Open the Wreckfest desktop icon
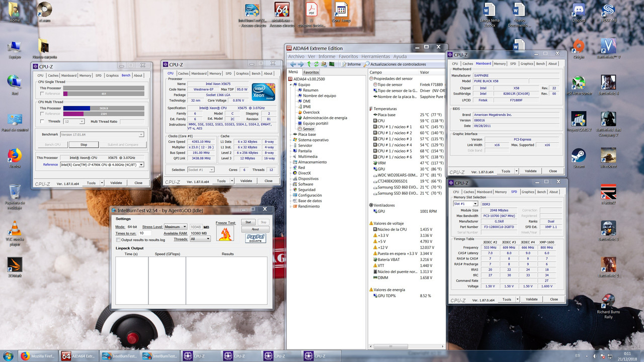 coord(609,158)
